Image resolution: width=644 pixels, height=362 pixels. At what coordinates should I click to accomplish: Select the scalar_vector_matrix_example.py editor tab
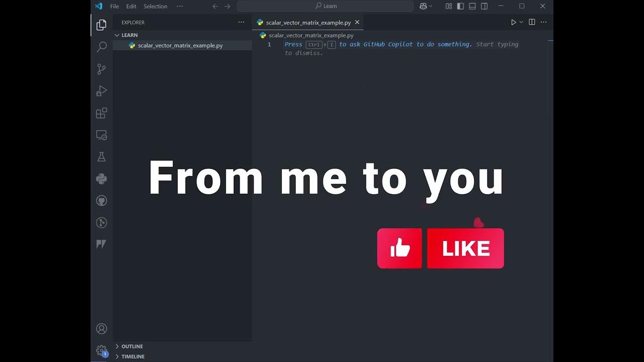(308, 23)
